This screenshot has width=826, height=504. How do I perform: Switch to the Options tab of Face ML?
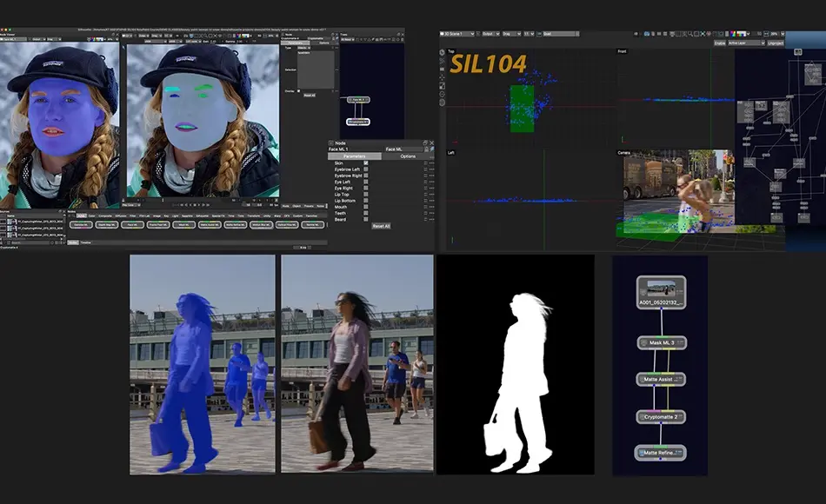(408, 156)
